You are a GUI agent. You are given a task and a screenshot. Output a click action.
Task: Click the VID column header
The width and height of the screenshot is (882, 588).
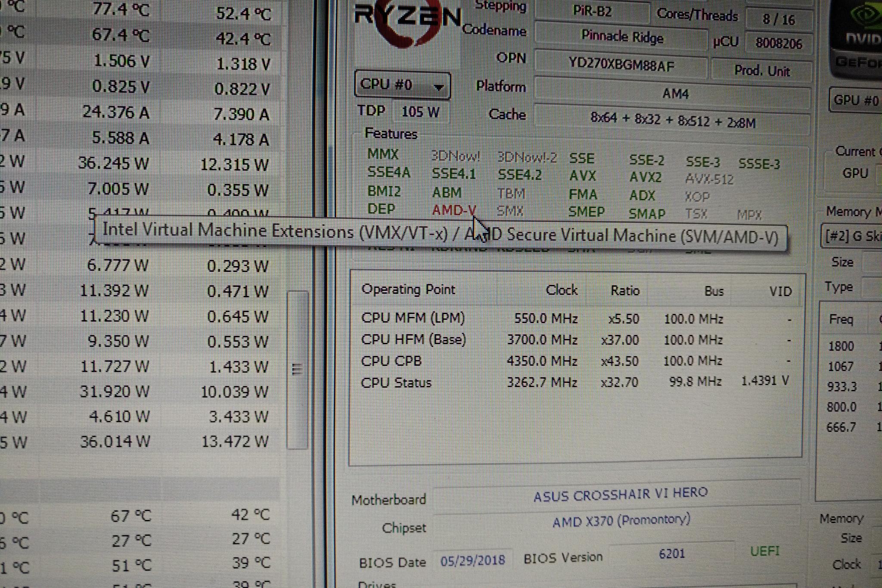tap(781, 292)
